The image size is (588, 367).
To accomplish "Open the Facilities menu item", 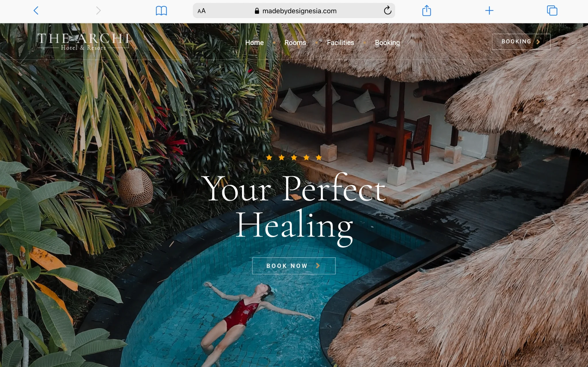I will pyautogui.click(x=340, y=43).
